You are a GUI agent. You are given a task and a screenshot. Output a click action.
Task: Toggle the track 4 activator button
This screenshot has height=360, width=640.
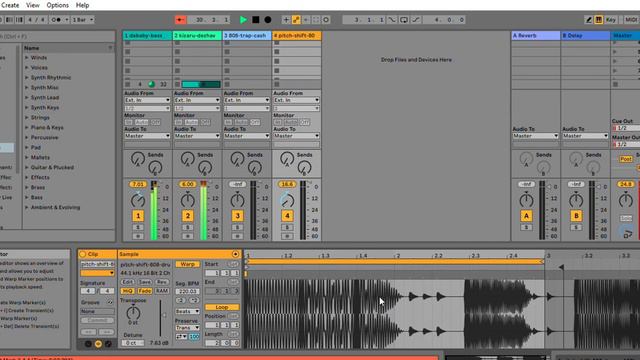click(x=287, y=216)
